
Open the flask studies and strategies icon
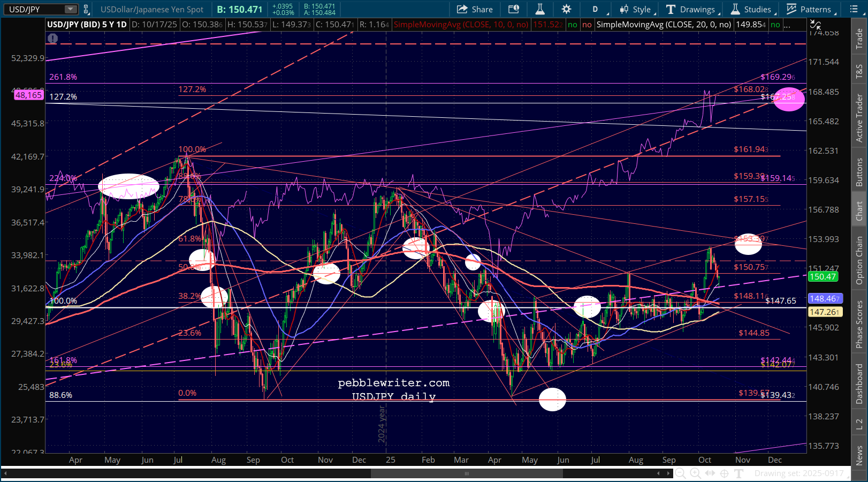click(x=540, y=9)
